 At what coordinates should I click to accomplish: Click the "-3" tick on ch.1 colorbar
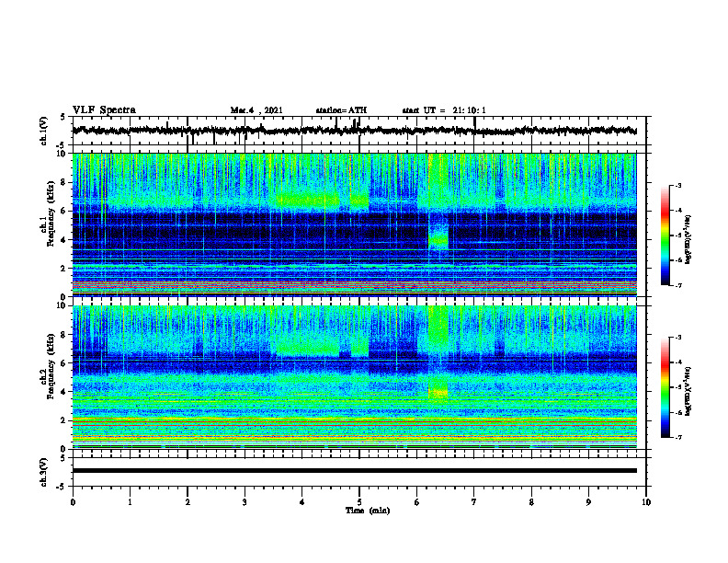click(x=678, y=185)
